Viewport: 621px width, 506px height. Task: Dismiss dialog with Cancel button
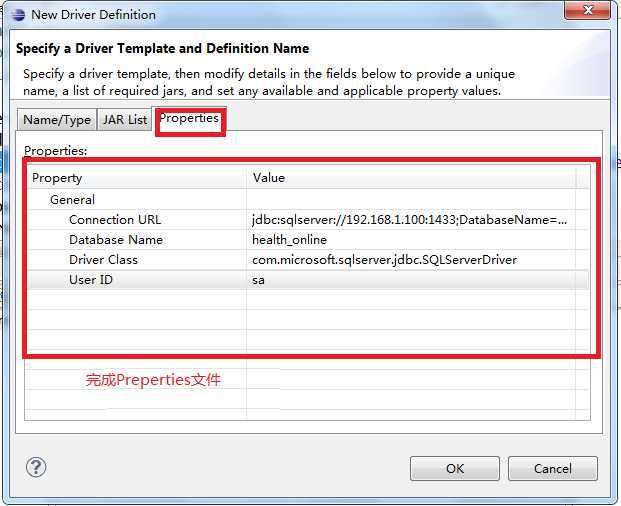[552, 468]
